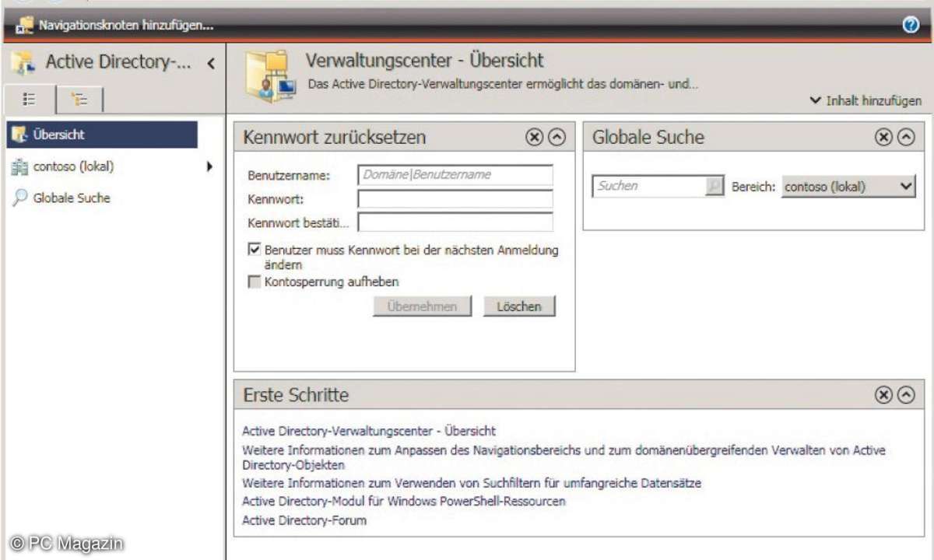Switch to the list view tab
934x560 pixels.
[x=30, y=100]
